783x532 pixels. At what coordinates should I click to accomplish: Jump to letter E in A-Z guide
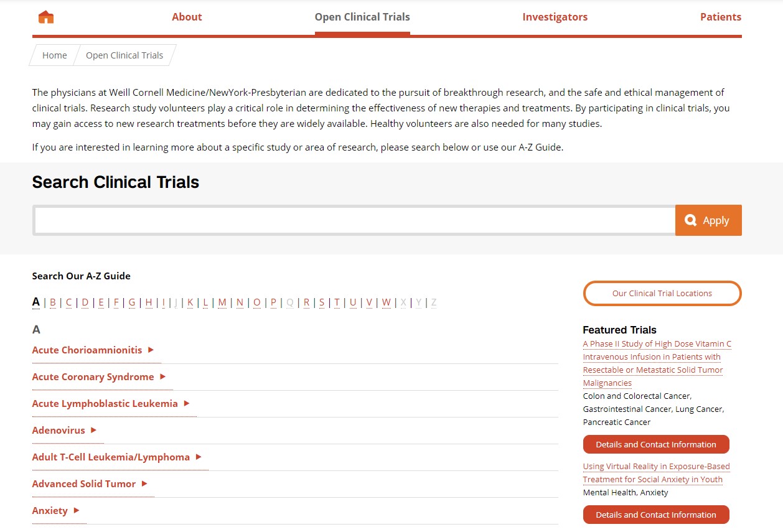pos(101,302)
